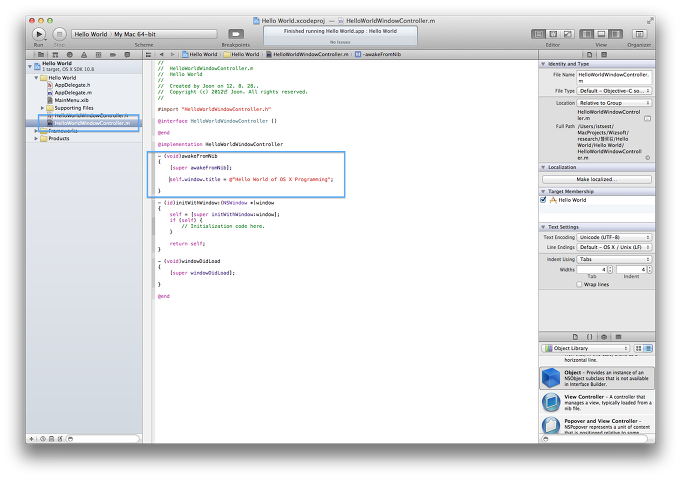Collapse the Localization section

pos(543,167)
